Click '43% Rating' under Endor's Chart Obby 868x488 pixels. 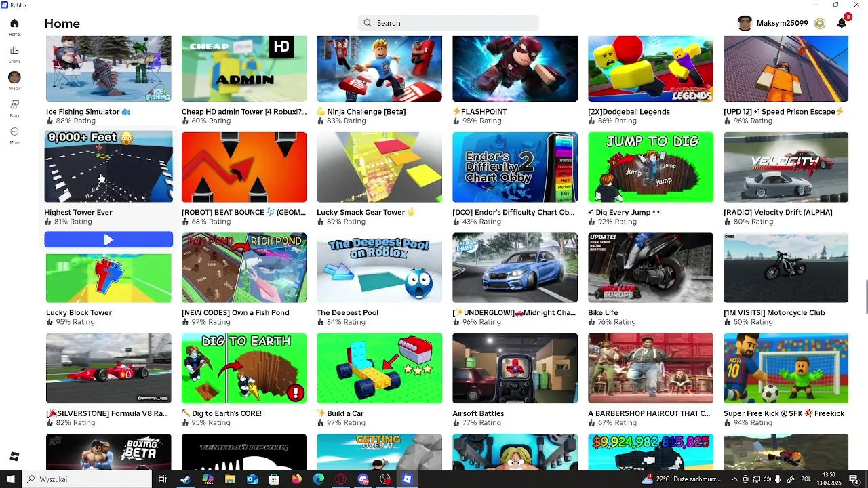pos(481,222)
